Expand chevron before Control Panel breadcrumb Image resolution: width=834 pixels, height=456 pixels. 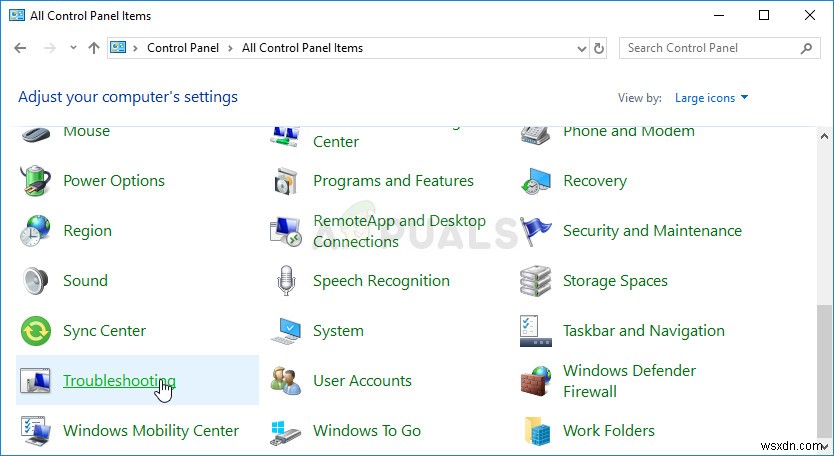136,48
